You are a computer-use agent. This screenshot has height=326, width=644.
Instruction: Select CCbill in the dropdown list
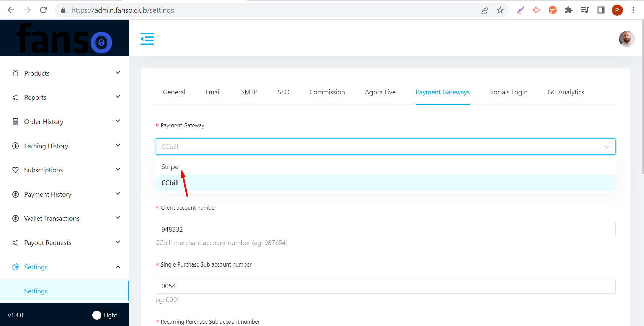170,183
